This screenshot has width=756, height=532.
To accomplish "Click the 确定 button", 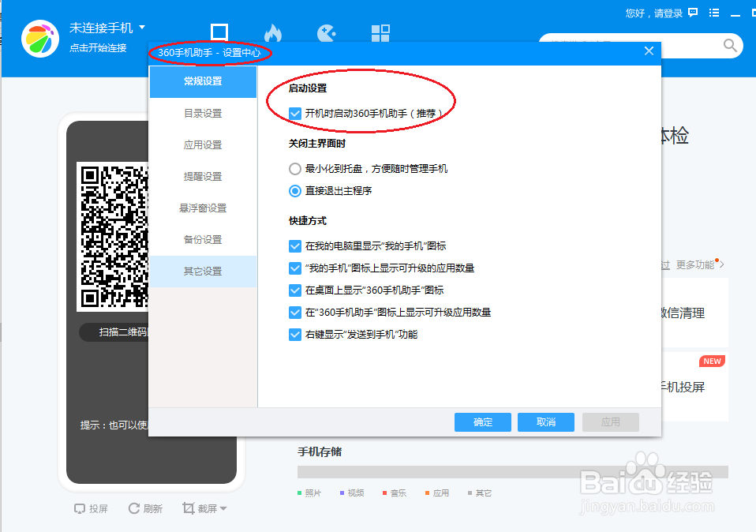I will tap(483, 422).
